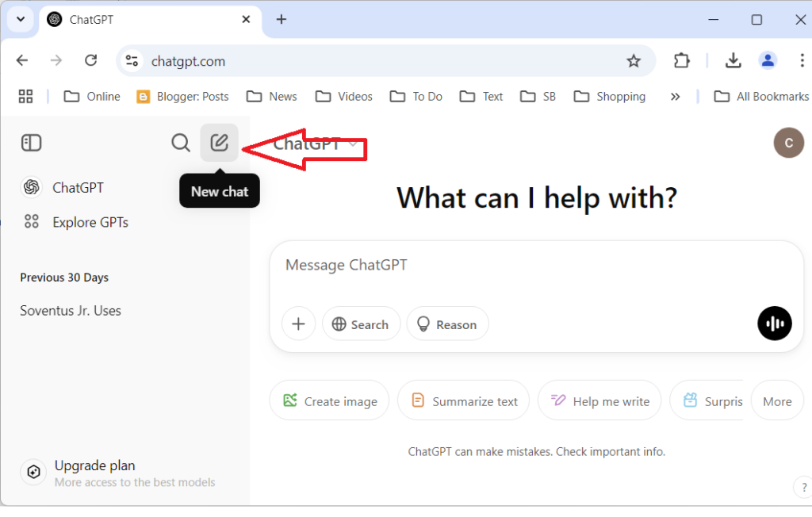
Task: Maximize the Chrome window
Action: 756,19
